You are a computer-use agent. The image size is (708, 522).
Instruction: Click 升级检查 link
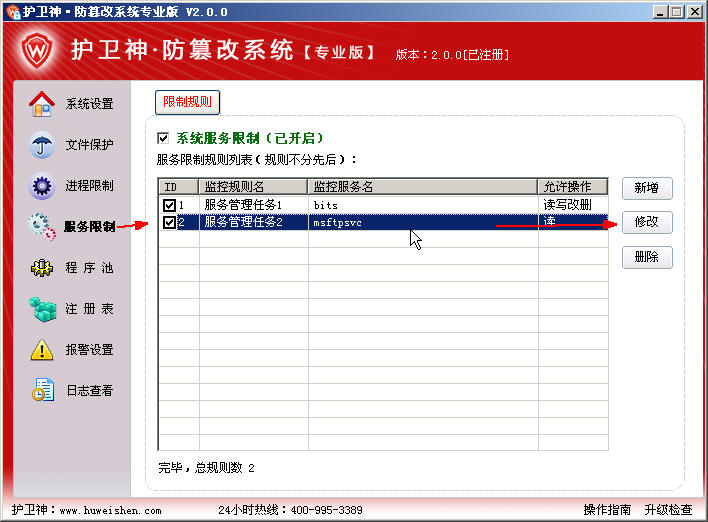pos(668,510)
